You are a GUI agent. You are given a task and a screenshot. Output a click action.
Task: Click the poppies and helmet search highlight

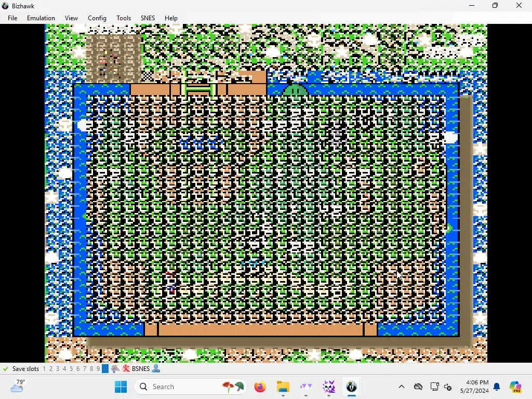pyautogui.click(x=233, y=387)
